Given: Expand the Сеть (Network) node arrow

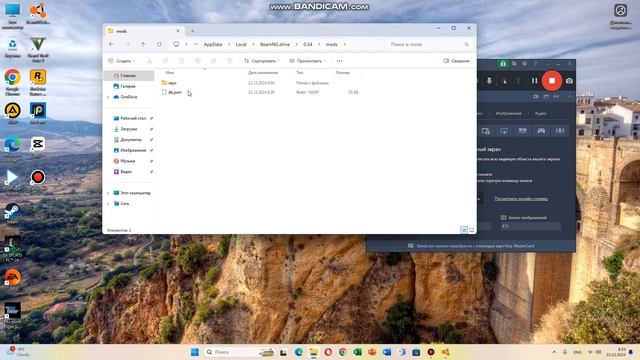Looking at the screenshot, I should click(108, 204).
